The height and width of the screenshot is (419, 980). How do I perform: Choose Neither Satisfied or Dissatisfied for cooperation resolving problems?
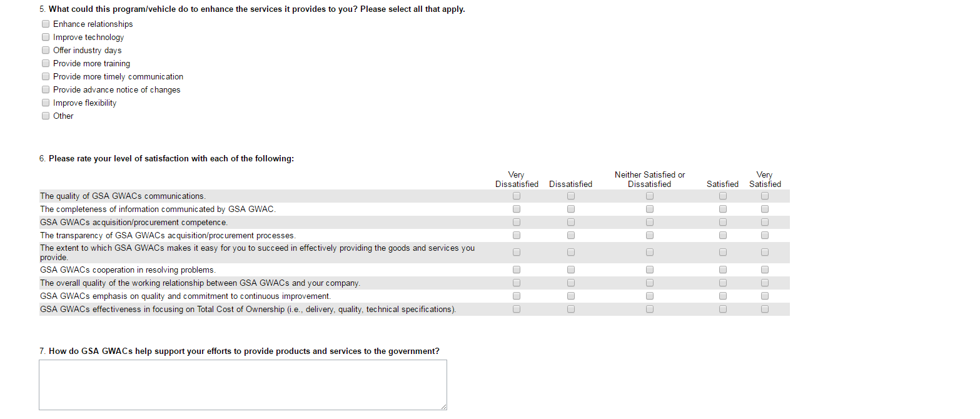[650, 270]
